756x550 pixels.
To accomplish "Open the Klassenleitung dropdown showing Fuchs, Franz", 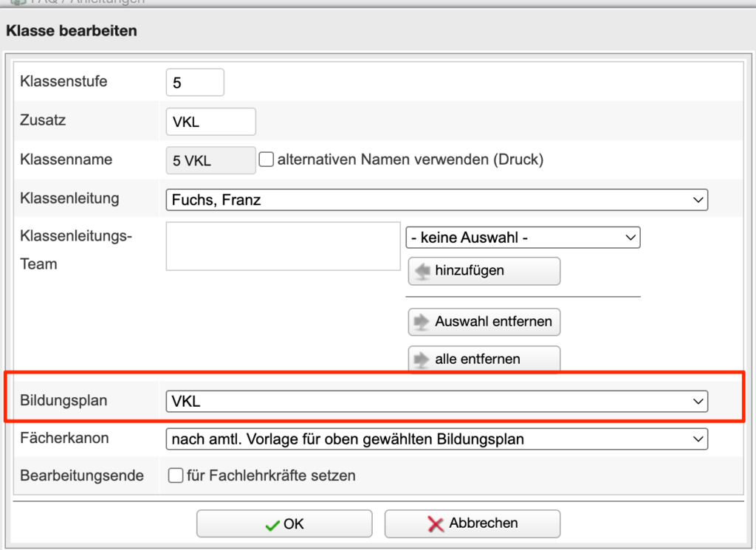I will click(436, 199).
